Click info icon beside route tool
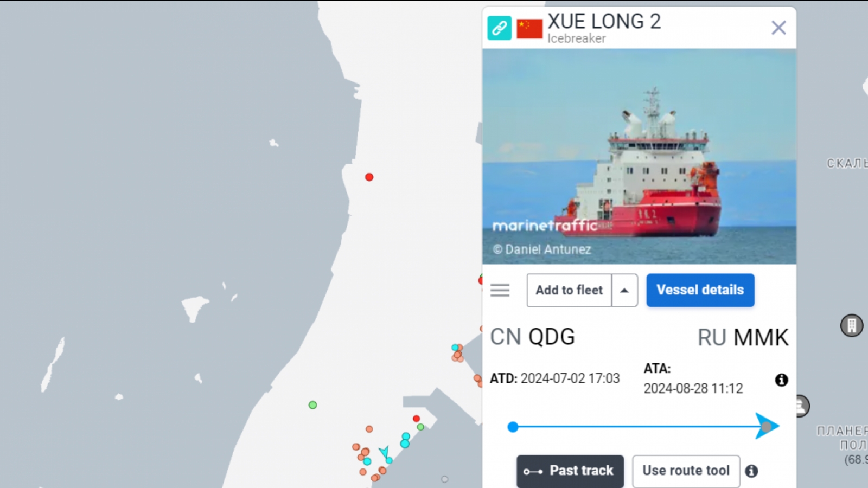Viewport: 868px width, 488px height. [751, 471]
